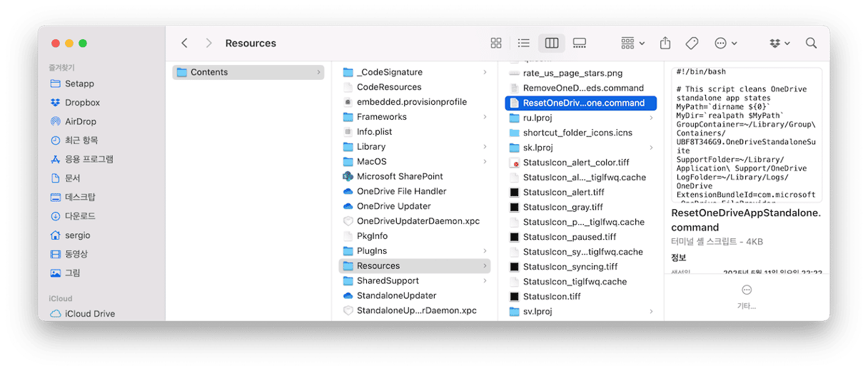Select the Contents folder
Image resolution: width=868 pixels, height=371 pixels.
tap(248, 72)
